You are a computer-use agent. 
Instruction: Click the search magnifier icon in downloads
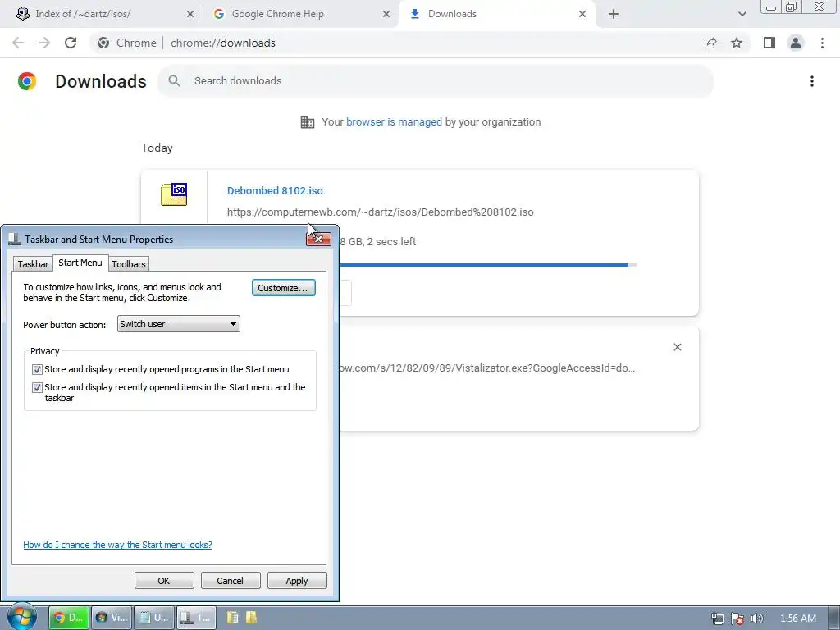(174, 81)
